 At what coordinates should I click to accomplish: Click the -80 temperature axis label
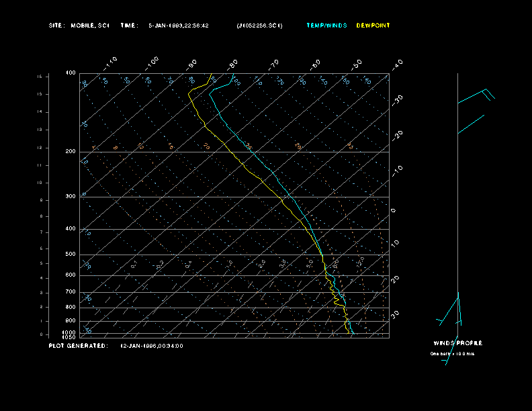pyautogui.click(x=233, y=64)
